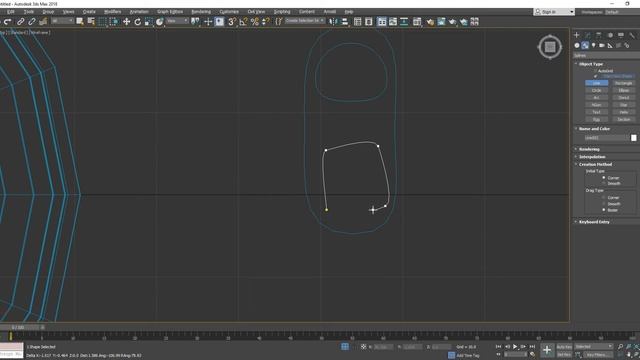This screenshot has width=640, height=360.
Task: Click the time slider handle
Action: (x=19, y=327)
